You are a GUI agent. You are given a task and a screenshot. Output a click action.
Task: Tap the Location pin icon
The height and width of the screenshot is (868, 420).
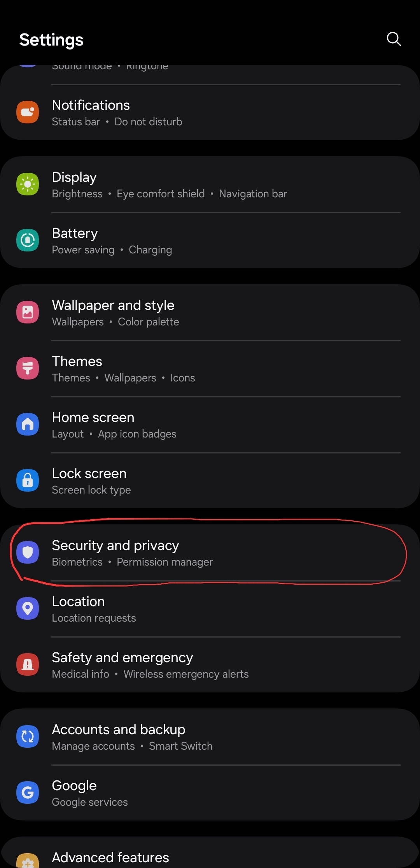pos(28,608)
